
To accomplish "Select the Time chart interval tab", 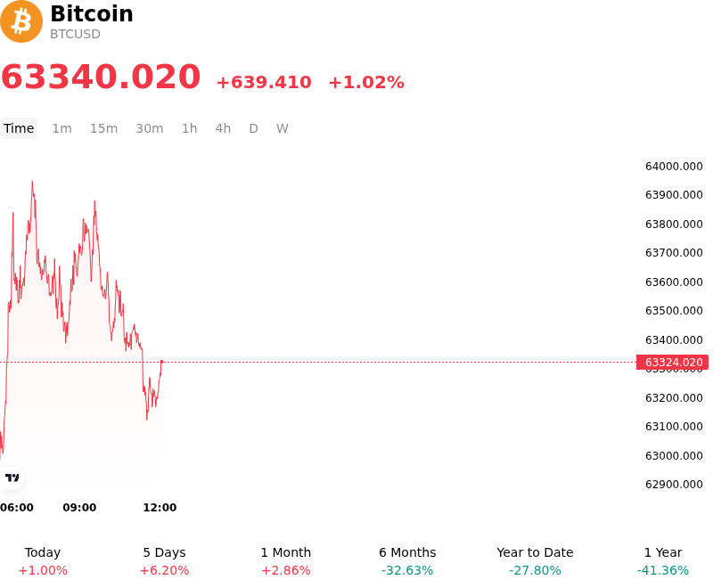I will click(19, 128).
